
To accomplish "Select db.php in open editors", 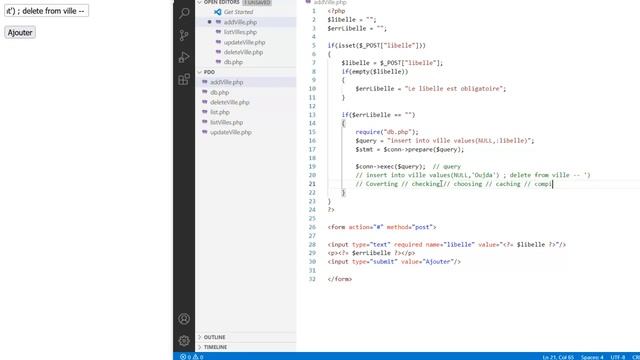I will 233,62.
